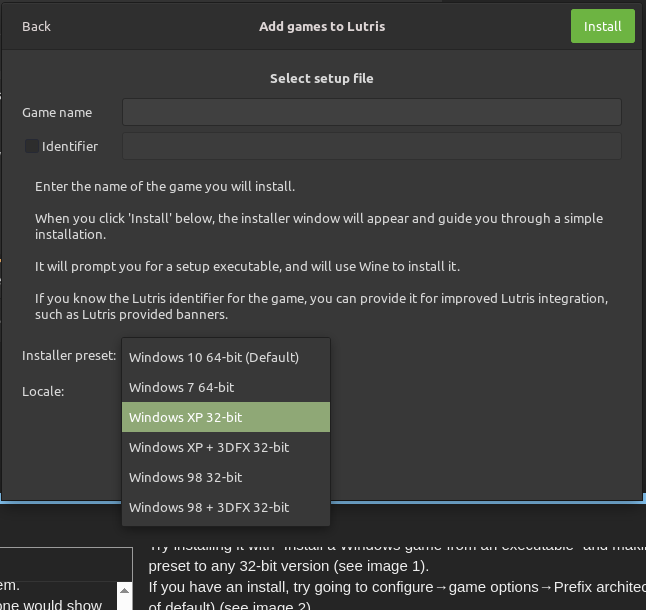Select Windows 98 + 3DFX 32-bit option
The width and height of the screenshot is (646, 610).
[x=226, y=507]
